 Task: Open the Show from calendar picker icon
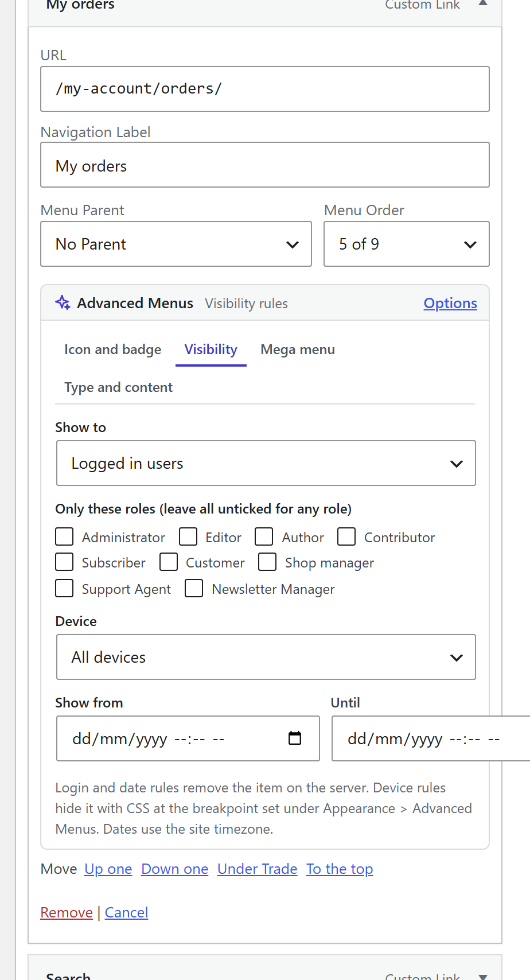[295, 738]
